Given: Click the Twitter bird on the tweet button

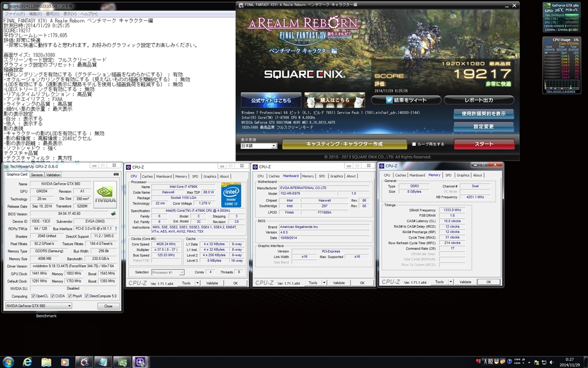Looking at the screenshot, I should [x=389, y=100].
